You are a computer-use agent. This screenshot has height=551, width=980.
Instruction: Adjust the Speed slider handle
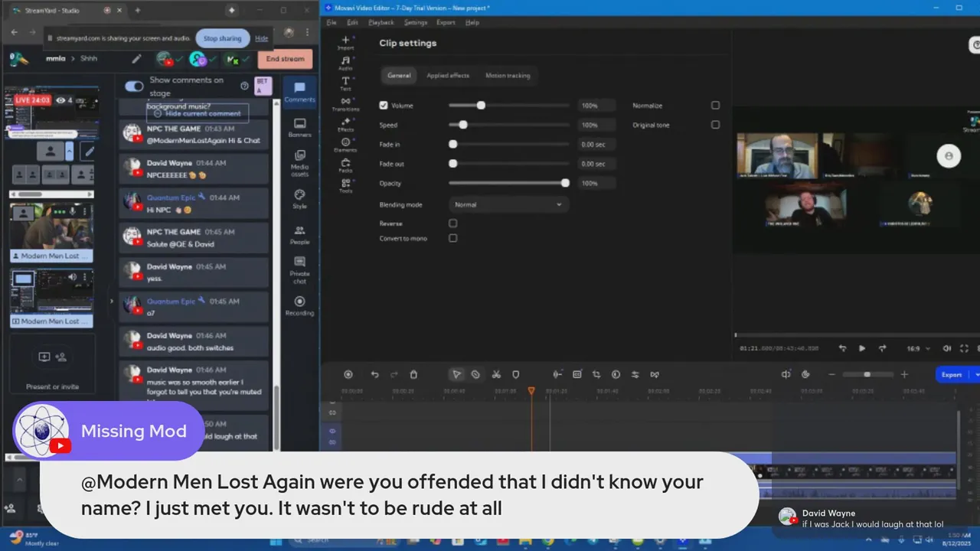coord(463,125)
